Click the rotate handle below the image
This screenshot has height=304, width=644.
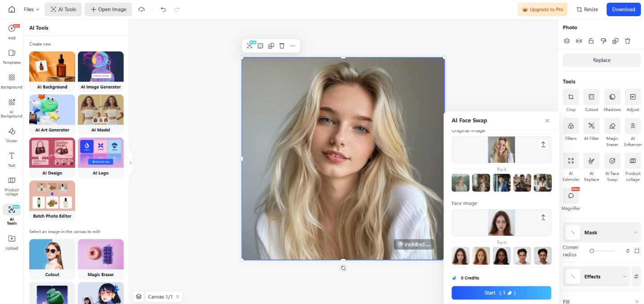343,268
